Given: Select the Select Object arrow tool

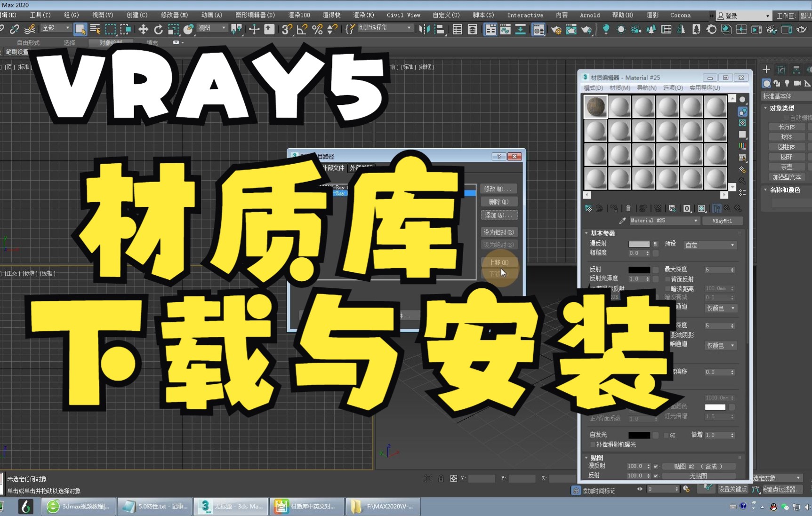Looking at the screenshot, I should (x=80, y=29).
